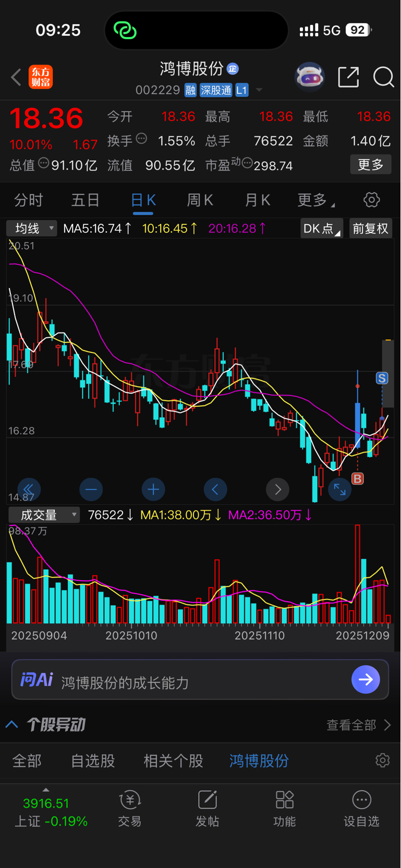
Task: Jump chart to earliest with double arrow
Action: [x=29, y=490]
